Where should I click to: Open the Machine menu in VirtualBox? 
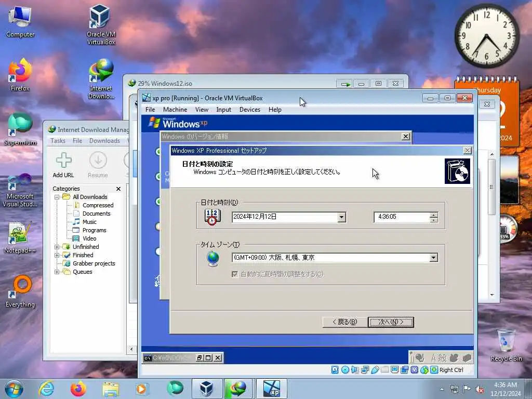(x=175, y=110)
